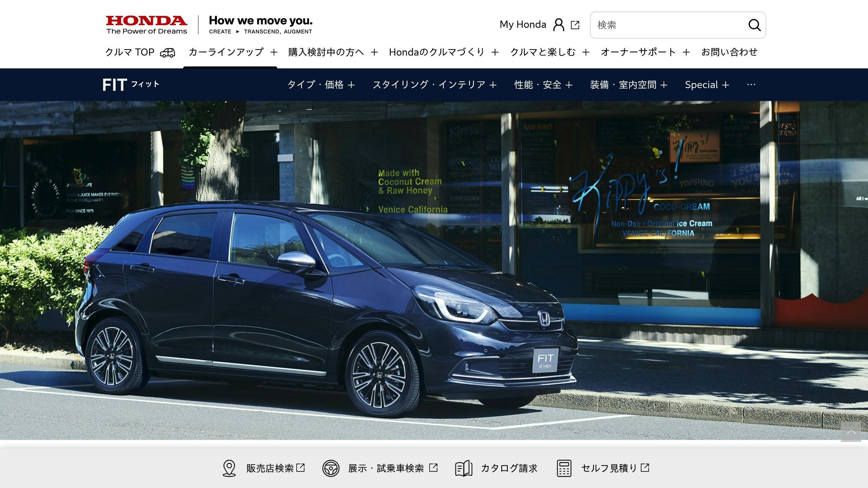Expand the 性能・安全 dropdown
The height and width of the screenshot is (488, 868).
pos(542,85)
